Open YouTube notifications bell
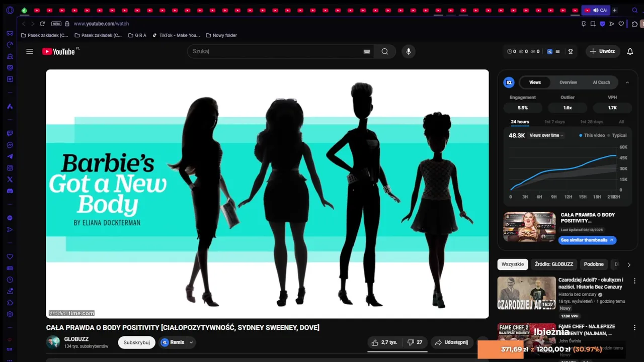 click(x=630, y=51)
